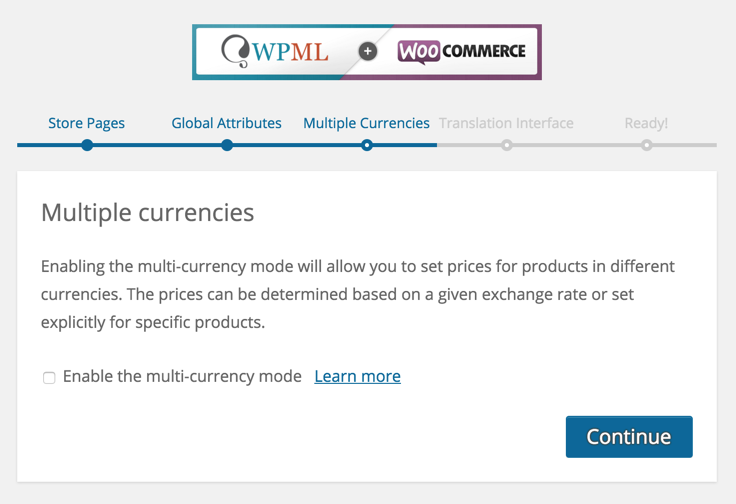Viewport: 736px width, 504px height.
Task: Open the Store Pages step
Action: tap(86, 123)
